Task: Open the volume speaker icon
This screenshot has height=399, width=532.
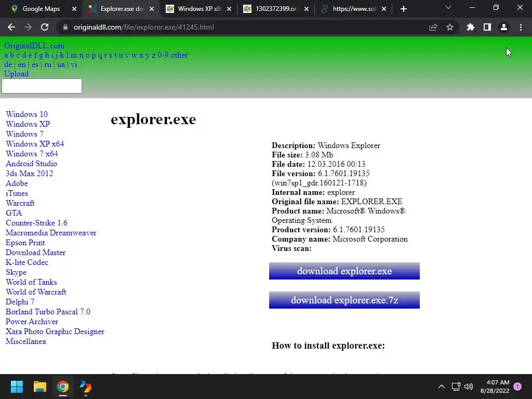Action: click(469, 387)
